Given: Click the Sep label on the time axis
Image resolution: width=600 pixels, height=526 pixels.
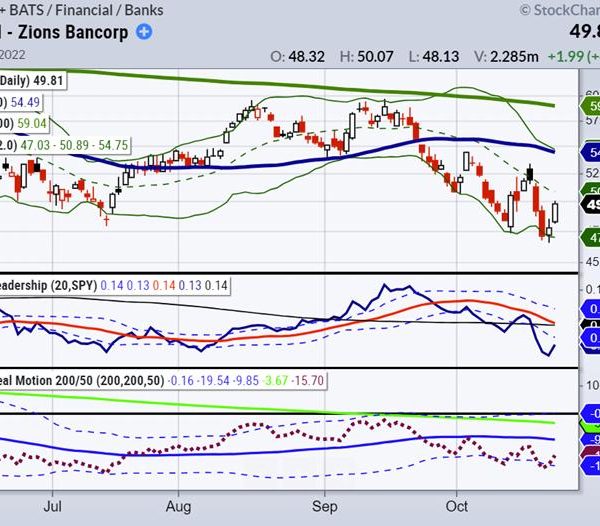Looking at the screenshot, I should (x=324, y=506).
